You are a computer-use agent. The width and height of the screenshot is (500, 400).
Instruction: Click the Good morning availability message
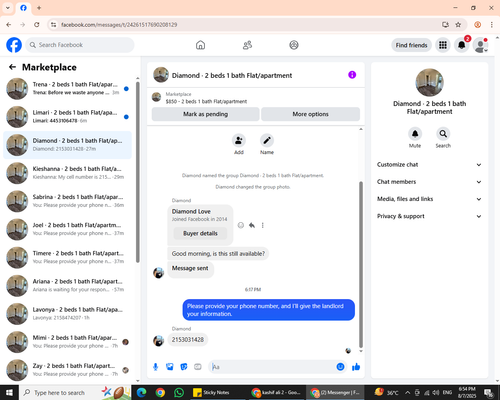(218, 254)
